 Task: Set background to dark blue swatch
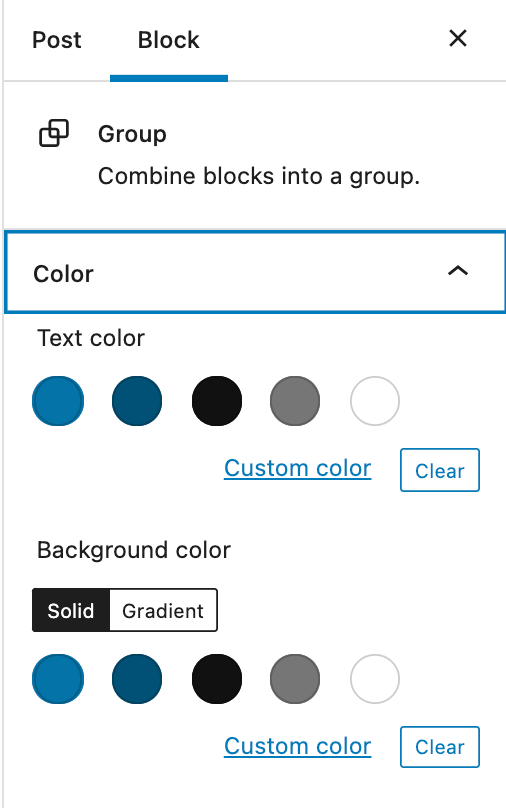click(x=137, y=679)
